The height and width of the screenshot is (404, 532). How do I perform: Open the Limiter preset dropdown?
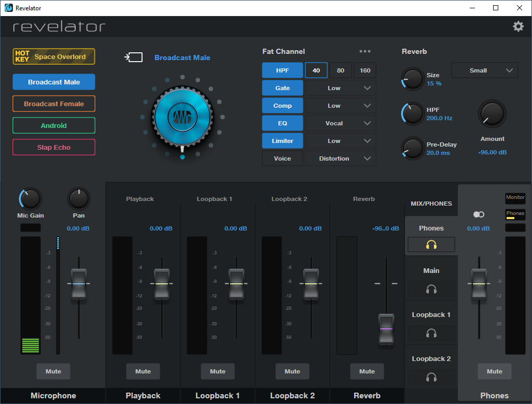(340, 141)
